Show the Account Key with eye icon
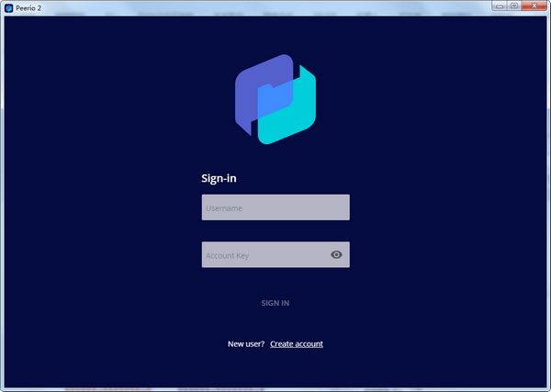Image resolution: width=551 pixels, height=392 pixels. coord(336,255)
